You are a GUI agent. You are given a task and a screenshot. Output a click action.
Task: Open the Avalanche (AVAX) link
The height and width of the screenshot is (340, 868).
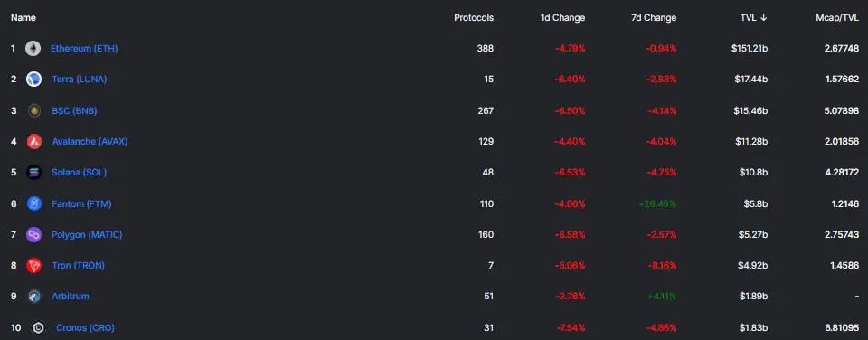tap(90, 141)
